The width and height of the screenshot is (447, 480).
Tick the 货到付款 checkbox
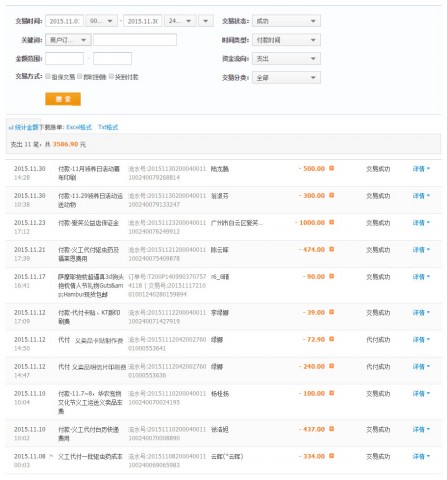111,76
